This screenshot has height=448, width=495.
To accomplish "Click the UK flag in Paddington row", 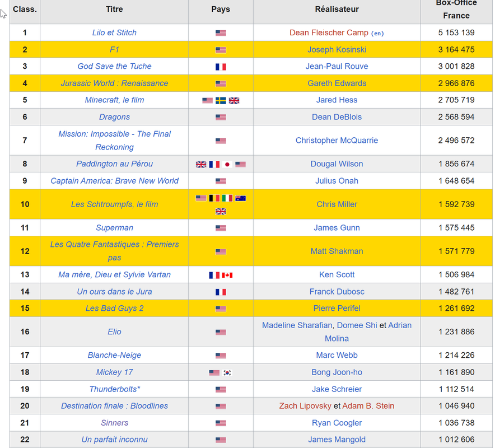I will coord(201,165).
